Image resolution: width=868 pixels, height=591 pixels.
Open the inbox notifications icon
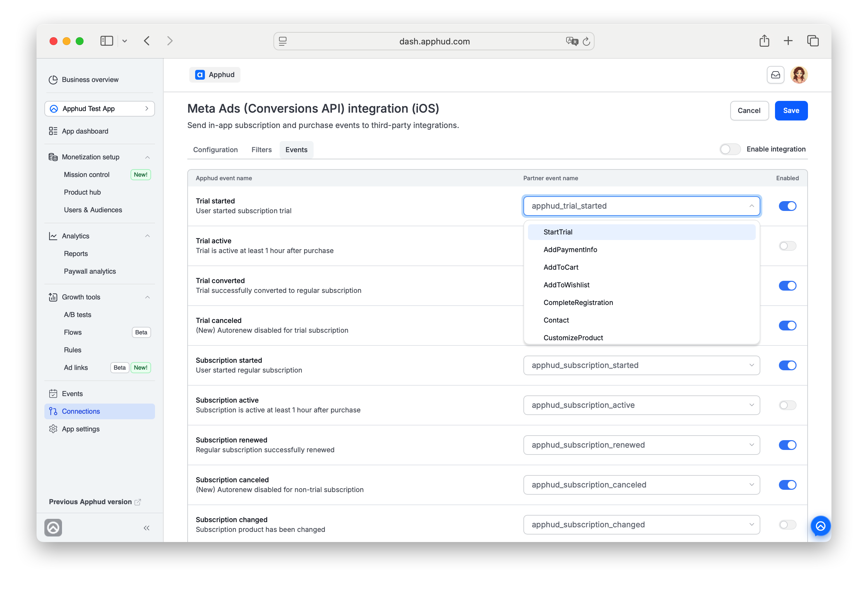pos(775,75)
